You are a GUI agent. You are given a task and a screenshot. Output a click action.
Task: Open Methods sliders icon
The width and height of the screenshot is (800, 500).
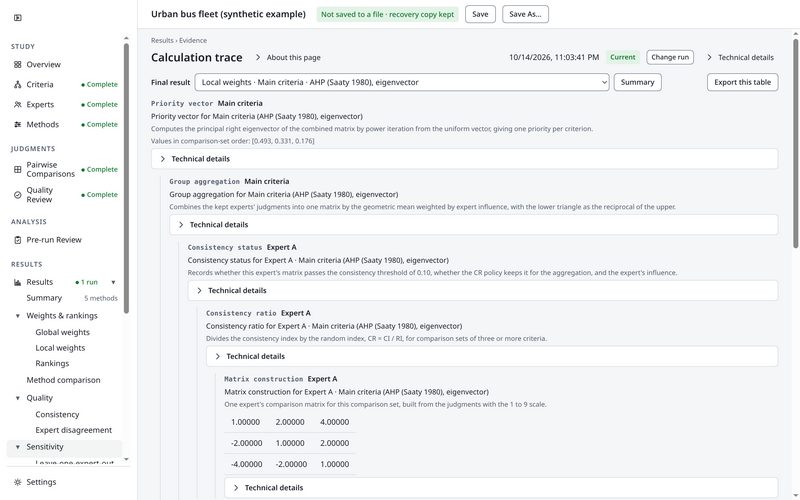(18, 124)
